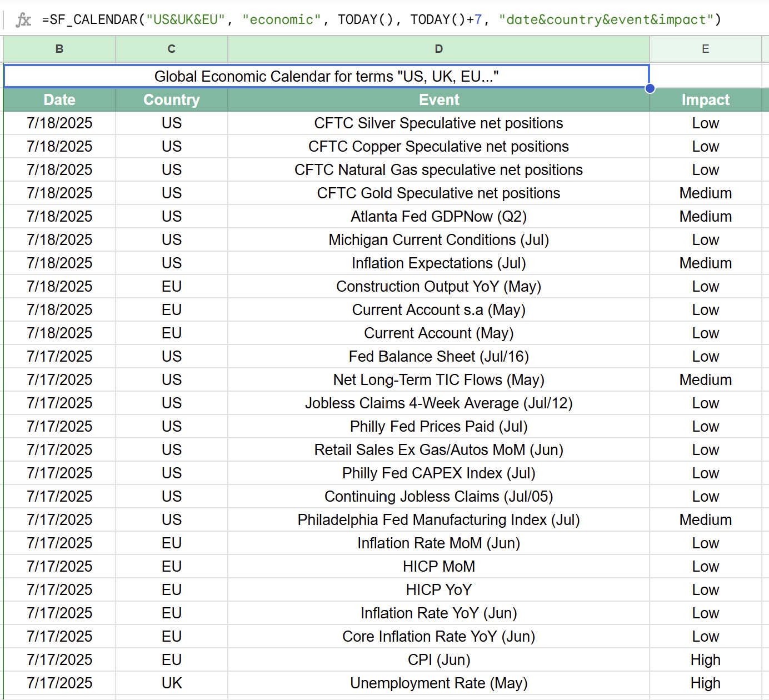This screenshot has width=769, height=700.
Task: Click the UK country cell
Action: (172, 683)
